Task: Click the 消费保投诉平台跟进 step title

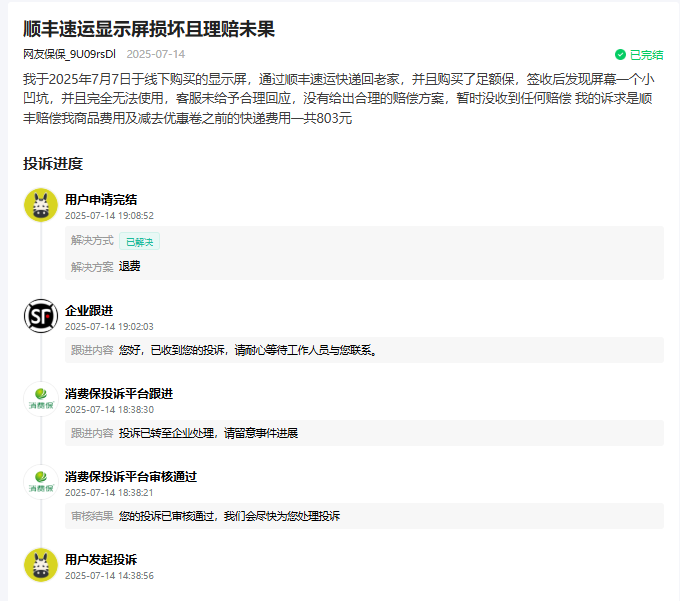Action: click(x=119, y=394)
